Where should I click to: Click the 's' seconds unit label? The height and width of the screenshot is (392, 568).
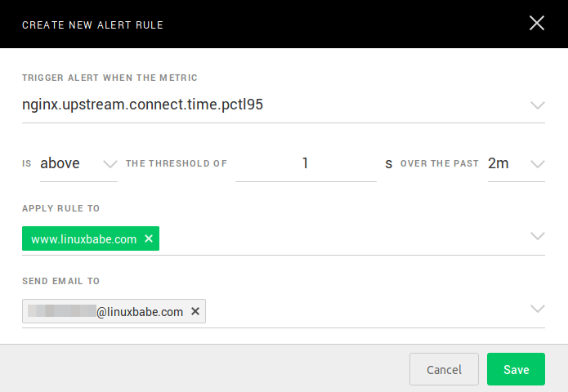pos(389,163)
